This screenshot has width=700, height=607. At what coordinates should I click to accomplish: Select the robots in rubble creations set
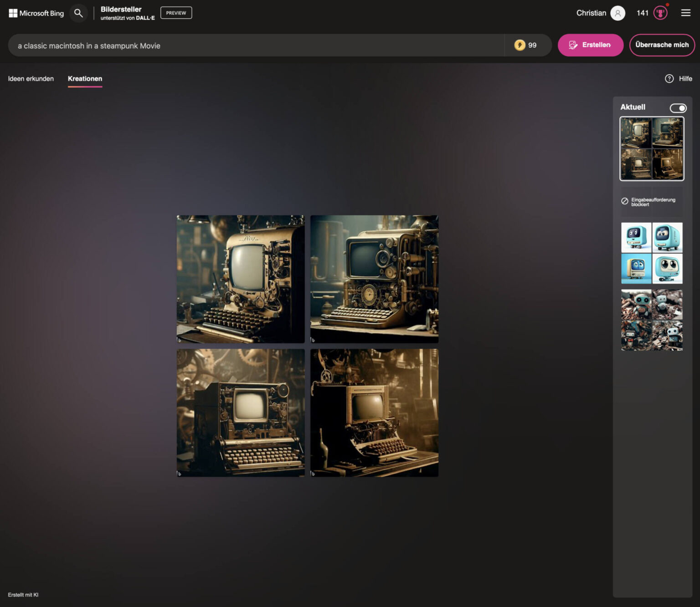tap(652, 320)
